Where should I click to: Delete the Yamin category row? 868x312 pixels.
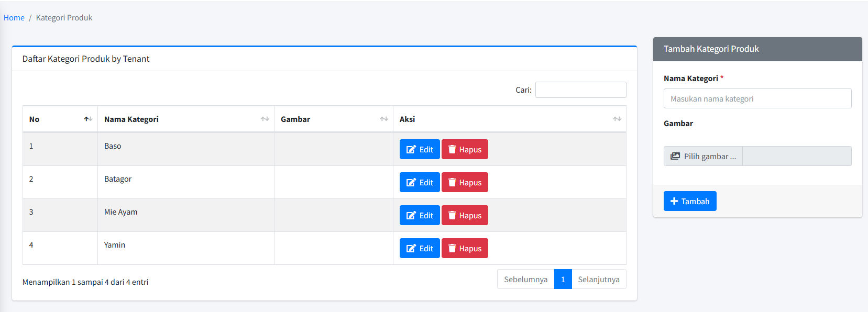[x=465, y=248]
